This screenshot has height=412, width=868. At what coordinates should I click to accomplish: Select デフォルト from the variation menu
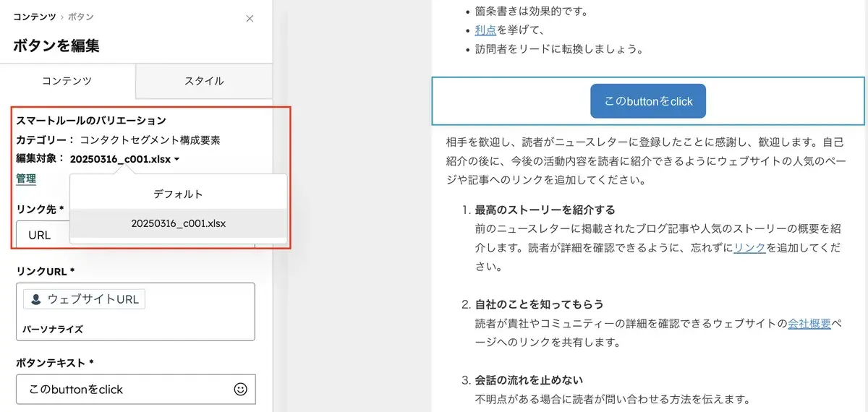click(179, 194)
